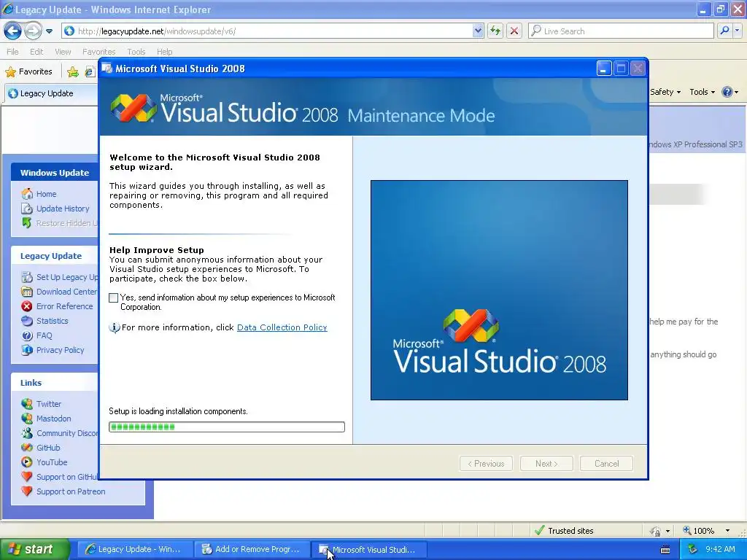Click the Next button in setup wizard
Image resolution: width=747 pixels, height=560 pixels.
coord(546,464)
